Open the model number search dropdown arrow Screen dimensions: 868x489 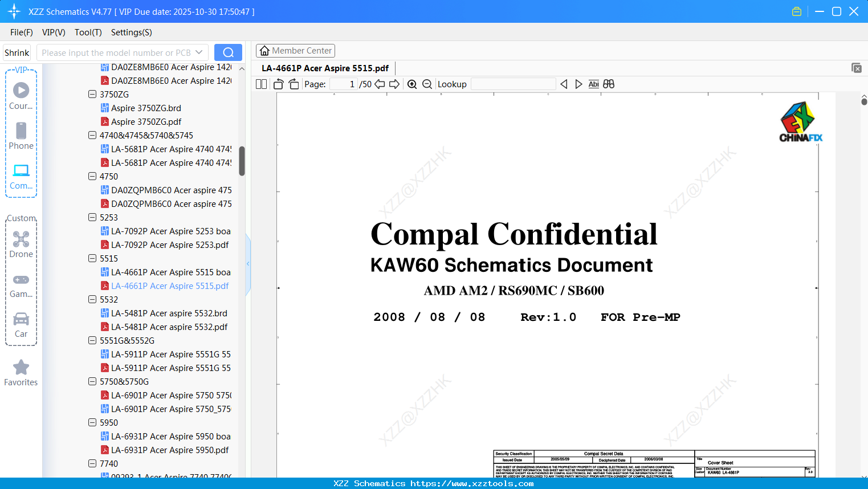(x=199, y=52)
